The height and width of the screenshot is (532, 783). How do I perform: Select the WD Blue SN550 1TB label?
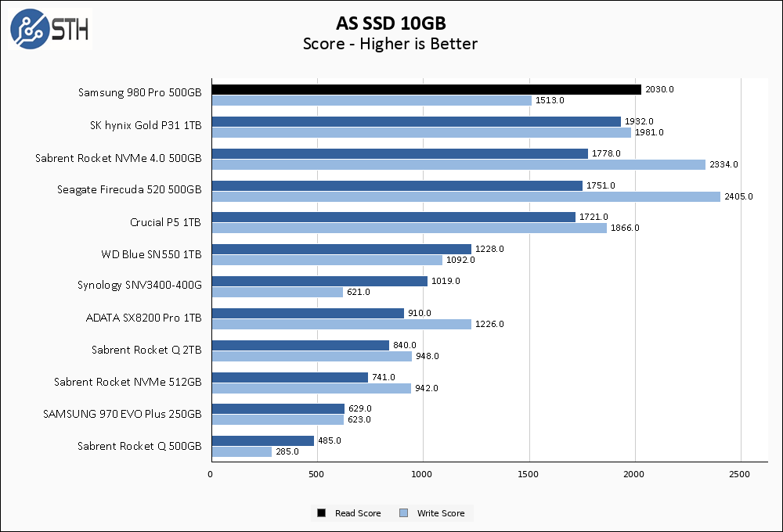pyautogui.click(x=151, y=254)
